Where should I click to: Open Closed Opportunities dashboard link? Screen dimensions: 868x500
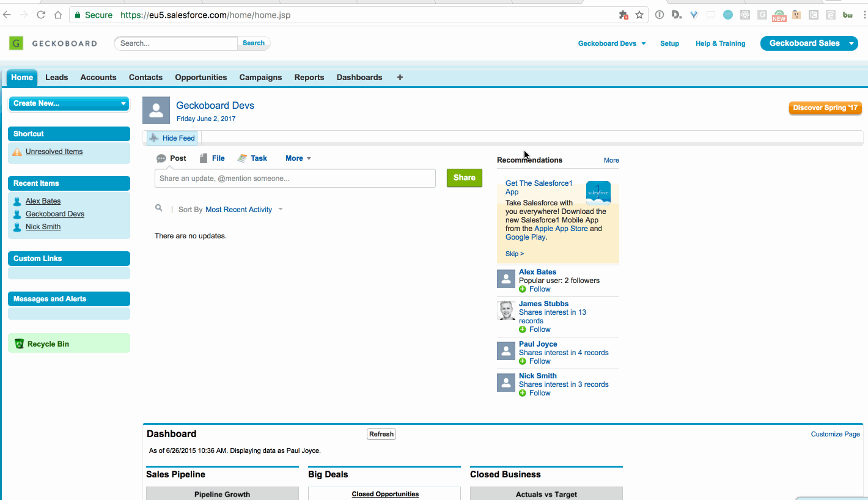coord(385,494)
